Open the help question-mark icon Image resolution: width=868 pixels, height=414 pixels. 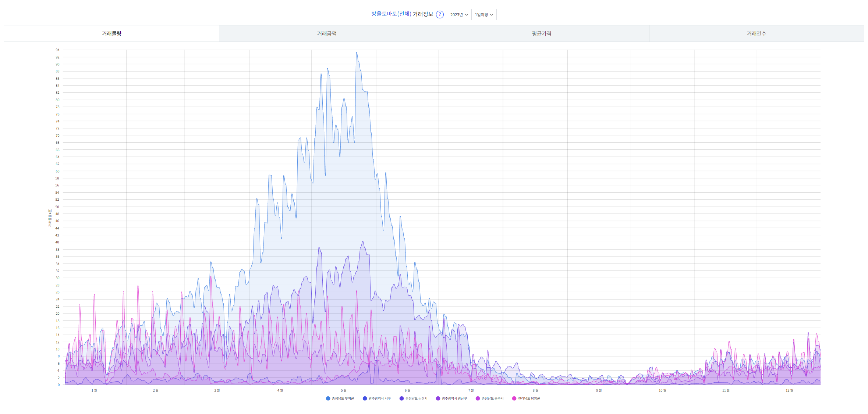click(x=440, y=14)
